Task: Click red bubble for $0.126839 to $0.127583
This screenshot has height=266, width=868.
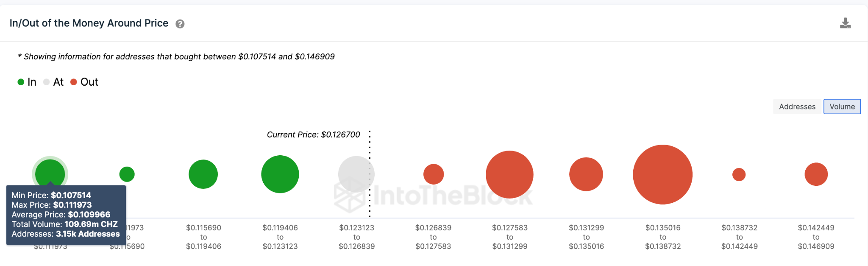Action: pos(433,174)
